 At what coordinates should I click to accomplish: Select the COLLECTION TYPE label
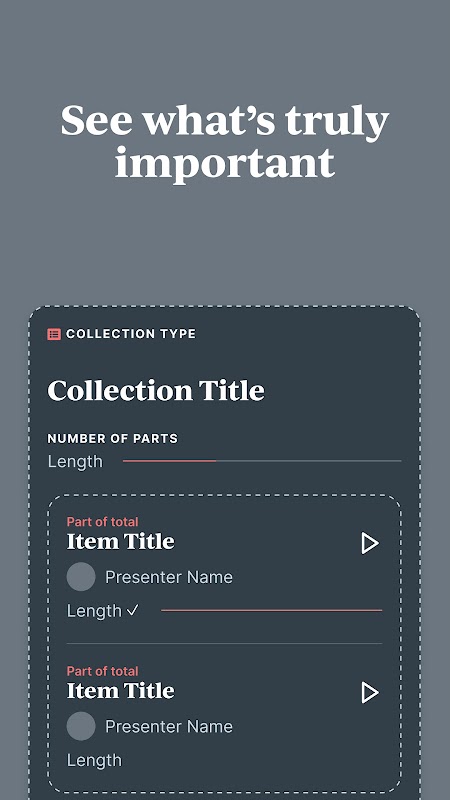click(131, 334)
